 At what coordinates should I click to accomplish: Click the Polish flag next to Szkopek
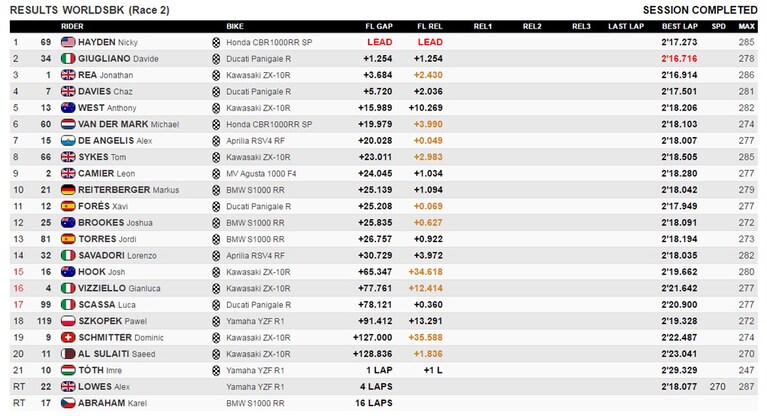click(68, 321)
